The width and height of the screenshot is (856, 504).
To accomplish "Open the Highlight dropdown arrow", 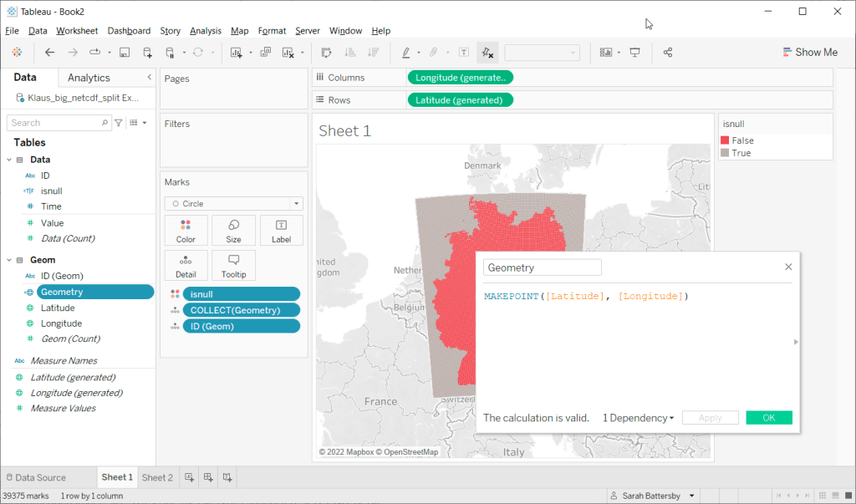I will click(419, 53).
